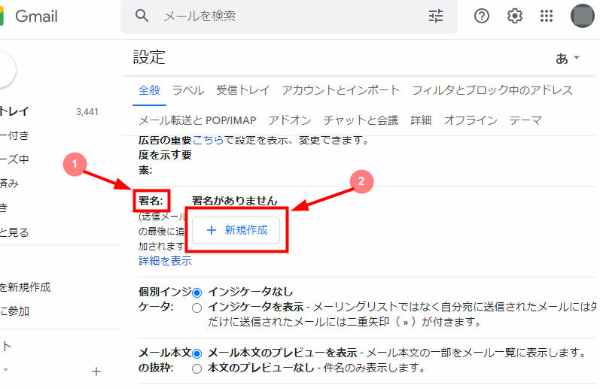Open settings gear icon

[x=514, y=16]
